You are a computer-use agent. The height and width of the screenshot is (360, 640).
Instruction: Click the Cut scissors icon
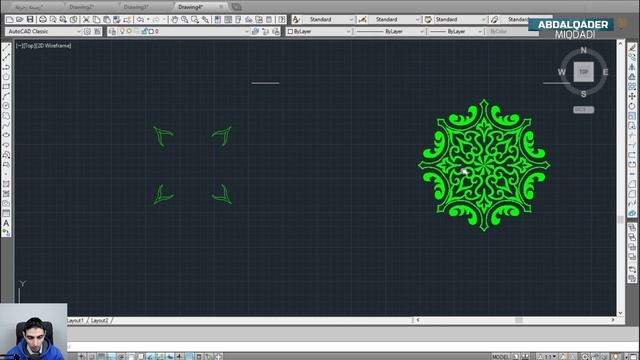86,19
